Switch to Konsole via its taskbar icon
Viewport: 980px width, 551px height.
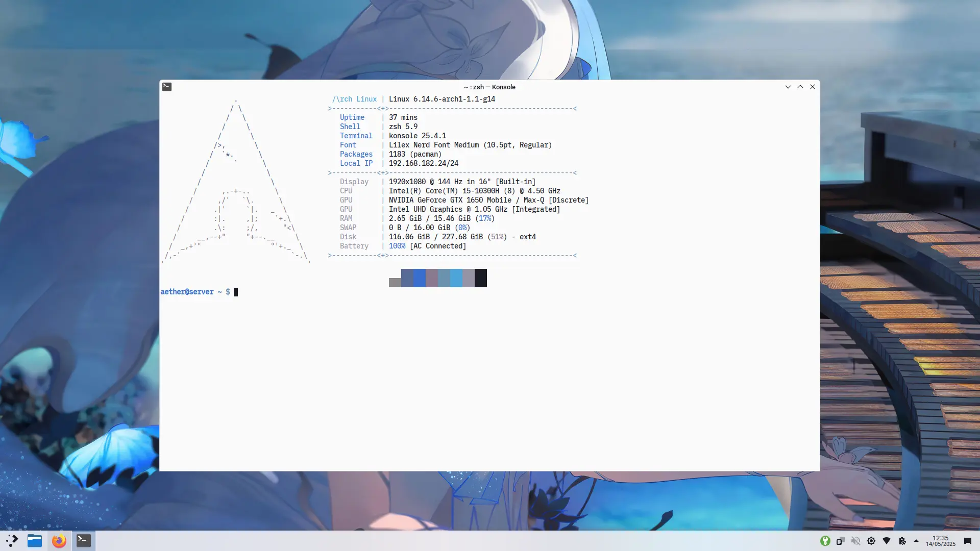coord(84,541)
